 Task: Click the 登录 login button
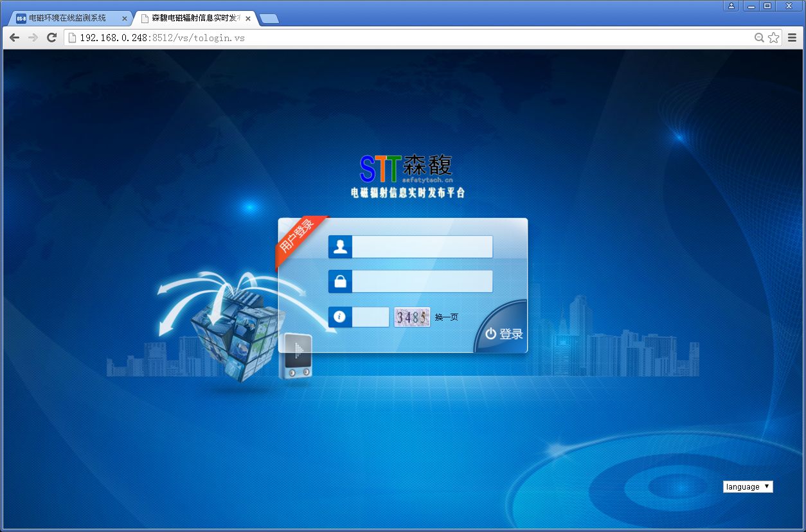tap(504, 333)
